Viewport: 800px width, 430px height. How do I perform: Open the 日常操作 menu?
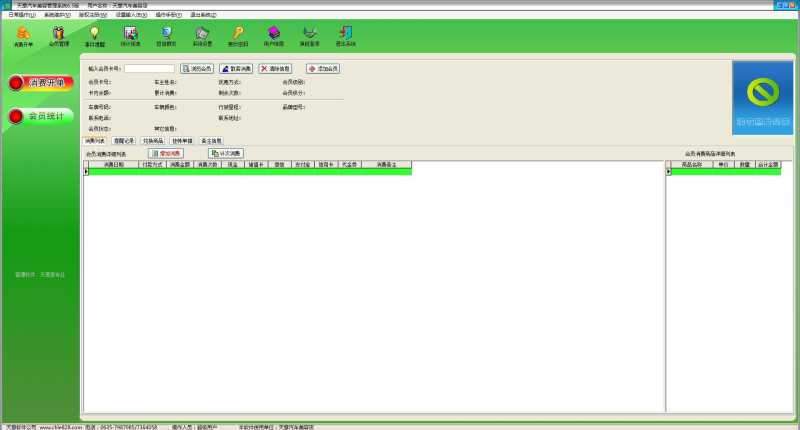pyautogui.click(x=22, y=15)
